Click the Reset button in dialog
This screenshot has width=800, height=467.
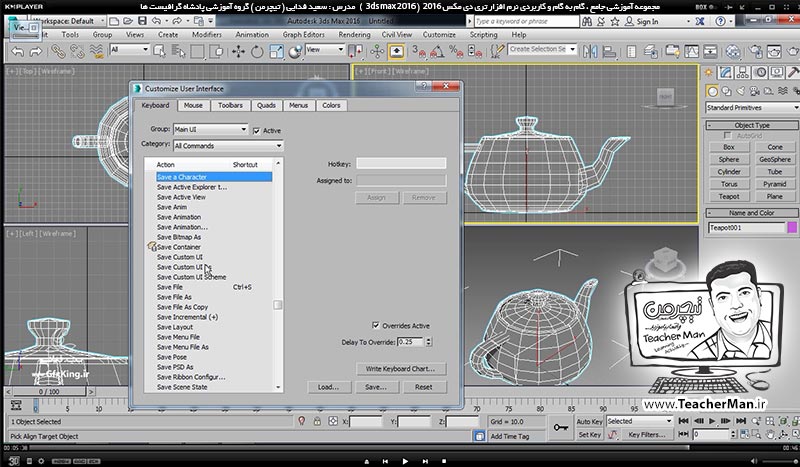(x=423, y=387)
